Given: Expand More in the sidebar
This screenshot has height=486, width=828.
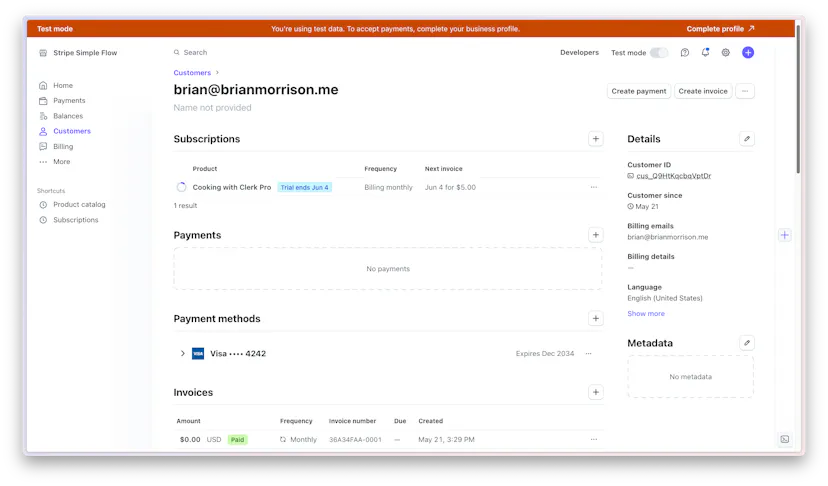Looking at the screenshot, I should coord(61,162).
